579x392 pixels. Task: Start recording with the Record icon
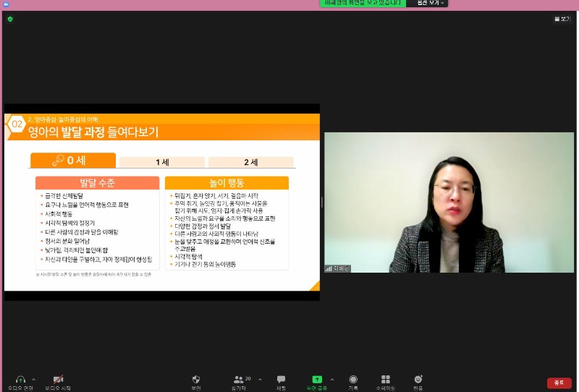click(x=353, y=380)
